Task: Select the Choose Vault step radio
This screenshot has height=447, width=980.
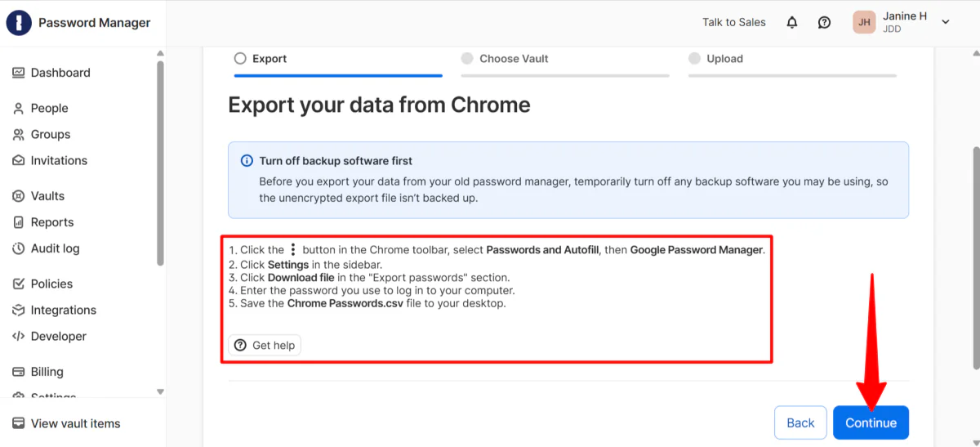Action: pos(467,59)
